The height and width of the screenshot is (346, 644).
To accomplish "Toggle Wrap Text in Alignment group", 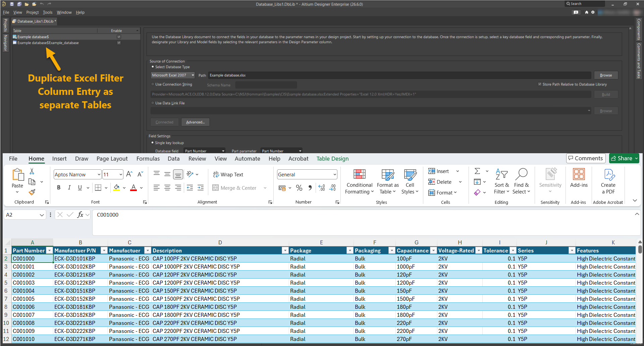I will (228, 174).
